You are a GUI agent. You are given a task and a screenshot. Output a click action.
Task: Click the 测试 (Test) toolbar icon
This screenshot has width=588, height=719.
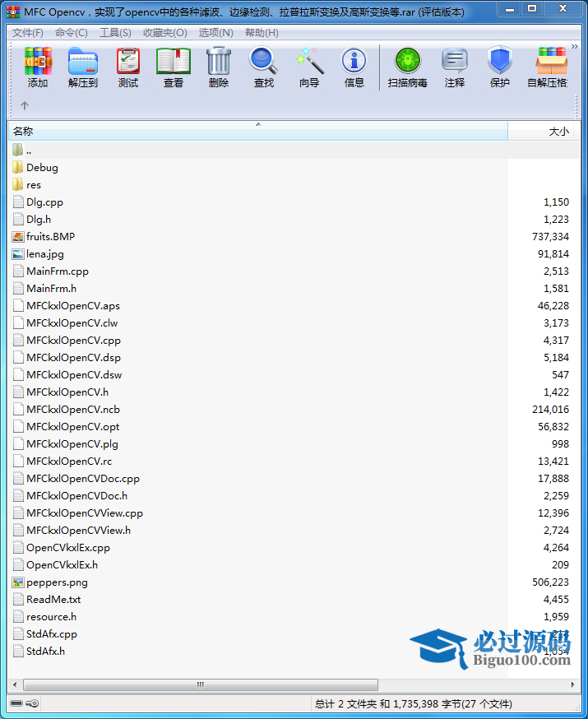point(128,61)
